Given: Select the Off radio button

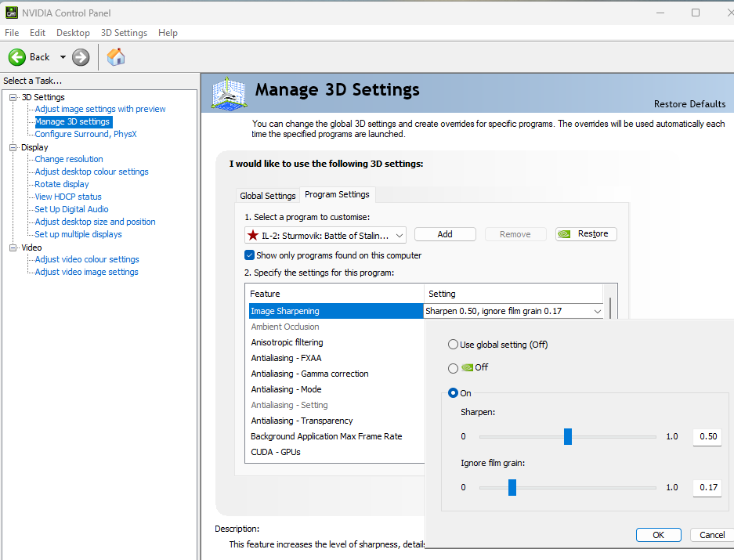Looking at the screenshot, I should click(x=453, y=368).
